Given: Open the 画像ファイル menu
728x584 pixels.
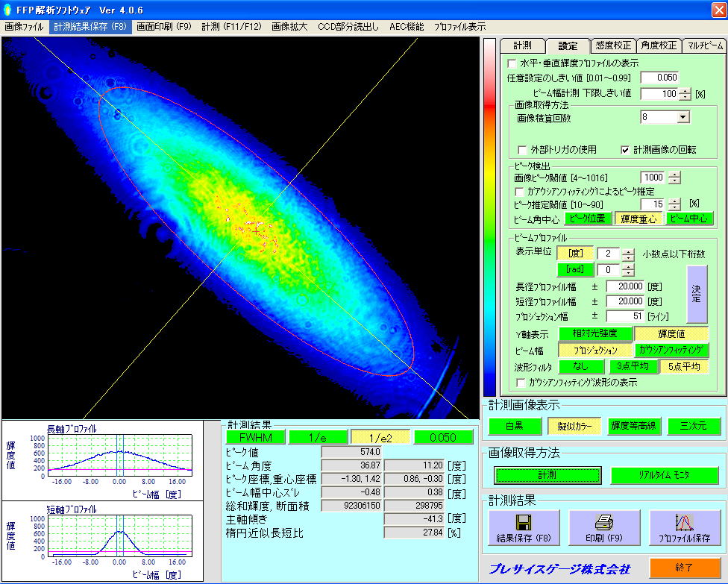Looking at the screenshot, I should pos(24,26).
